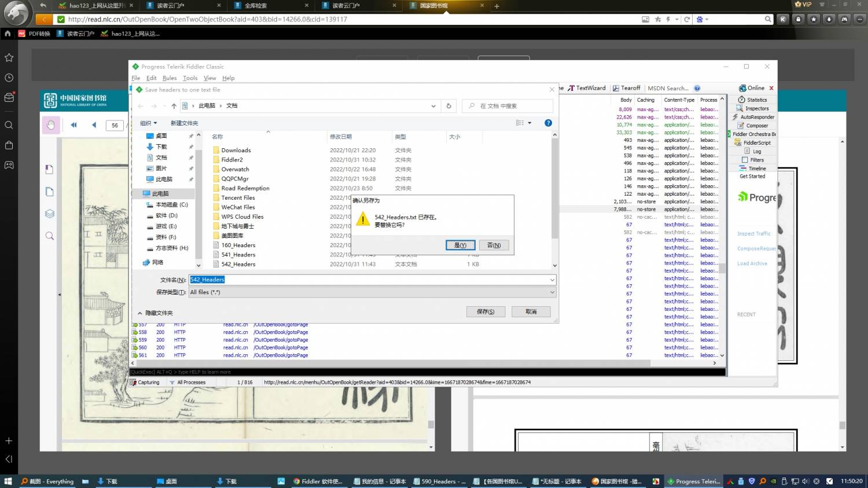868x488 pixels.
Task: Decline replace by clicking 否(N)
Action: 494,245
